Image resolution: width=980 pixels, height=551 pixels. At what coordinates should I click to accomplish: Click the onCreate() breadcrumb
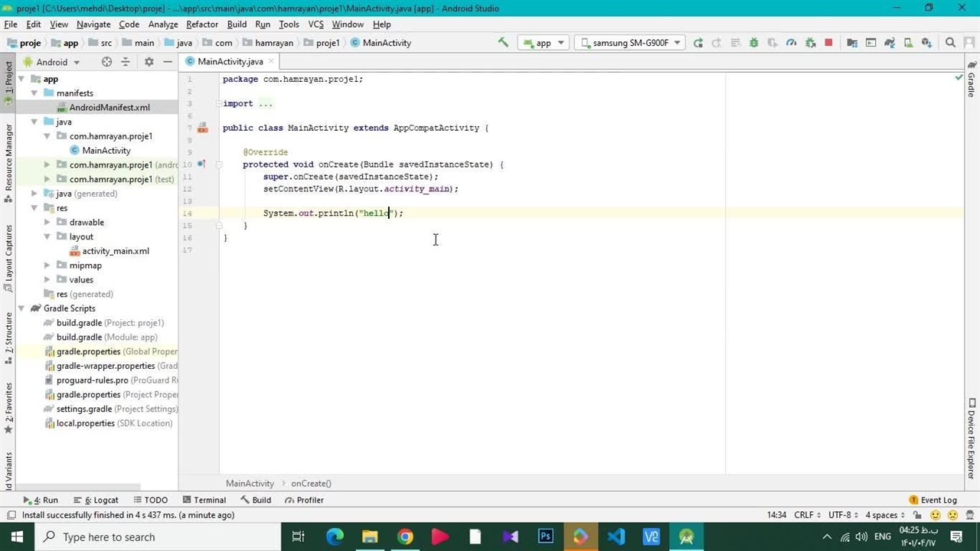pyautogui.click(x=311, y=484)
